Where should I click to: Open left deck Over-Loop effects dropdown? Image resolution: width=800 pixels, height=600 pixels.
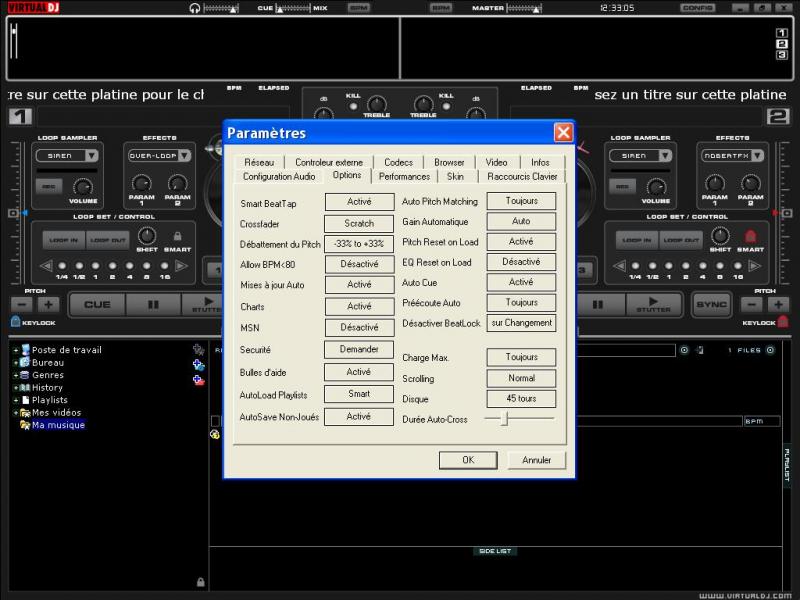tap(182, 156)
